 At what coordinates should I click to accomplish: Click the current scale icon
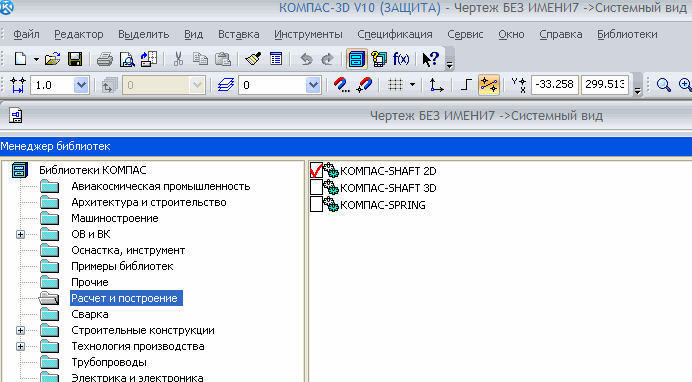click(x=18, y=85)
